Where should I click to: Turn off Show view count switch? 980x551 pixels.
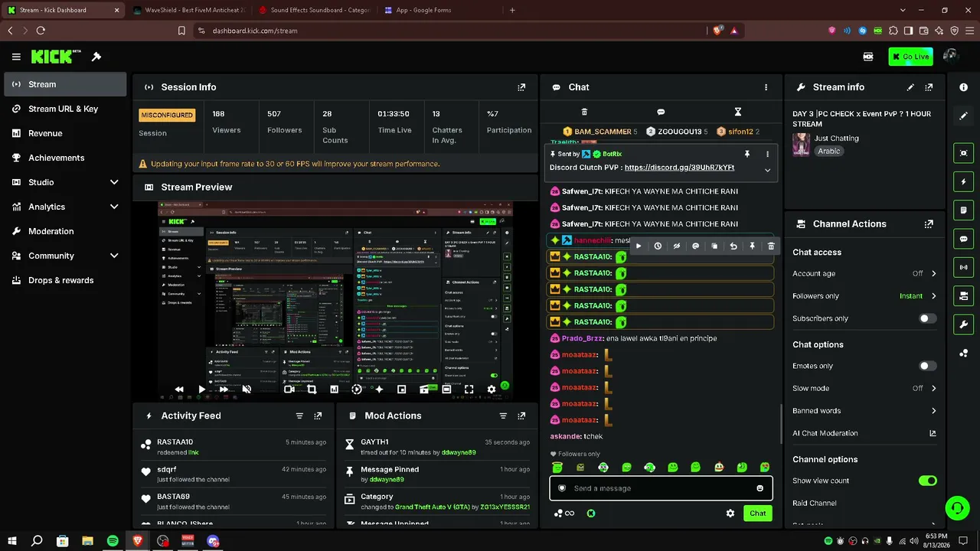tap(927, 481)
